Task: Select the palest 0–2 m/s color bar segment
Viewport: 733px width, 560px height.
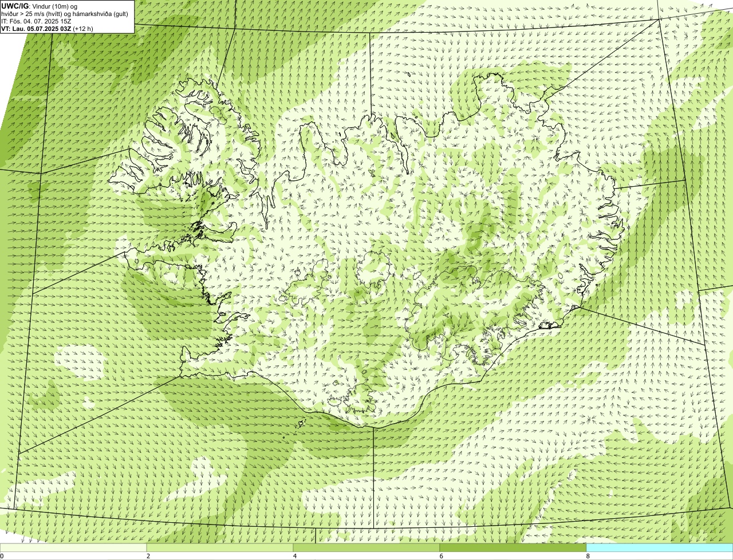Action: [73, 547]
